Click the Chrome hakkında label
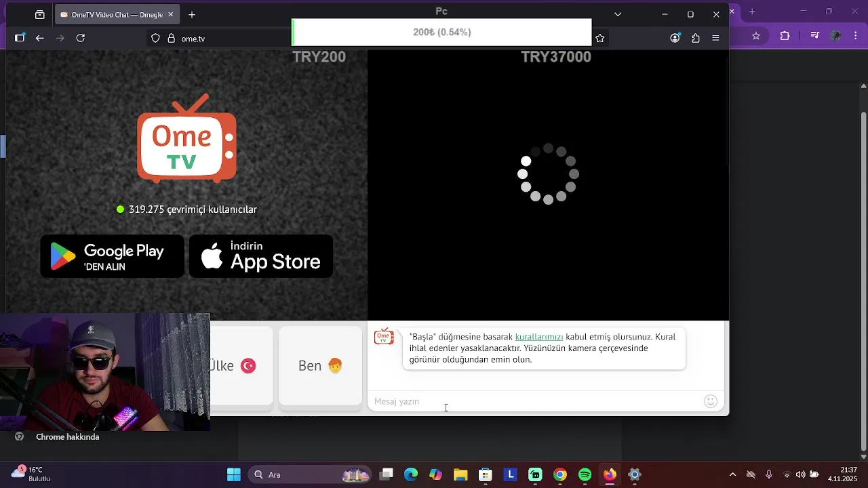 (x=67, y=437)
